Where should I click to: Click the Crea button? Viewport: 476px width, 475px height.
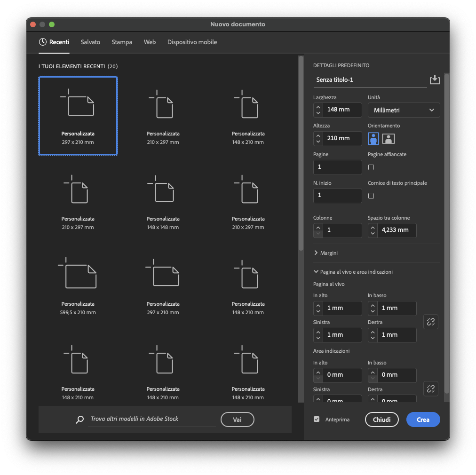pos(423,420)
